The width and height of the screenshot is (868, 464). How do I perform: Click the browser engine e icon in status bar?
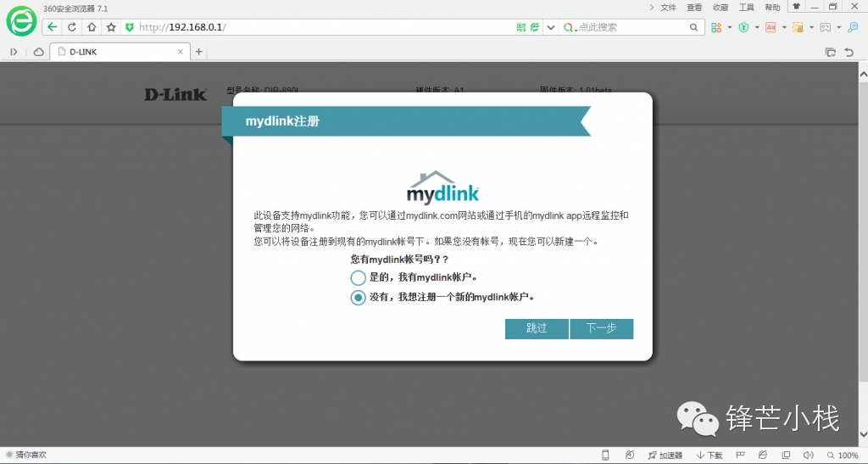pyautogui.click(x=763, y=456)
